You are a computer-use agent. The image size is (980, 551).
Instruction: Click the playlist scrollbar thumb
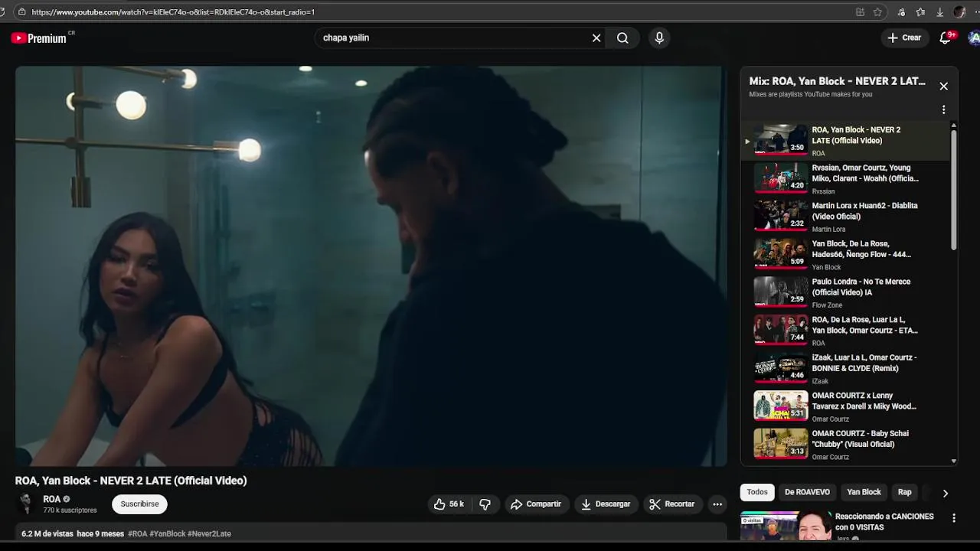coord(953,188)
